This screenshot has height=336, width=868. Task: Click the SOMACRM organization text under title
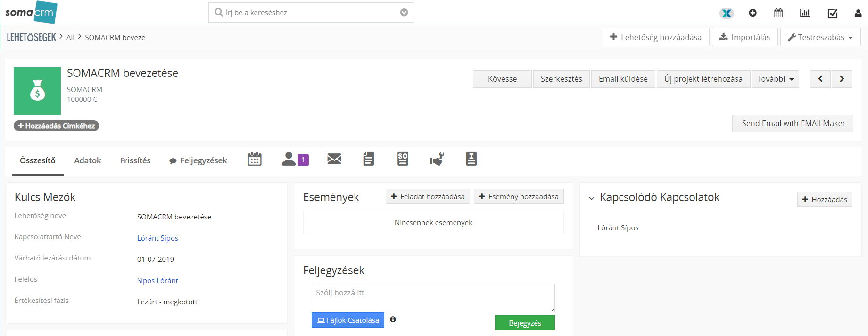pyautogui.click(x=84, y=89)
